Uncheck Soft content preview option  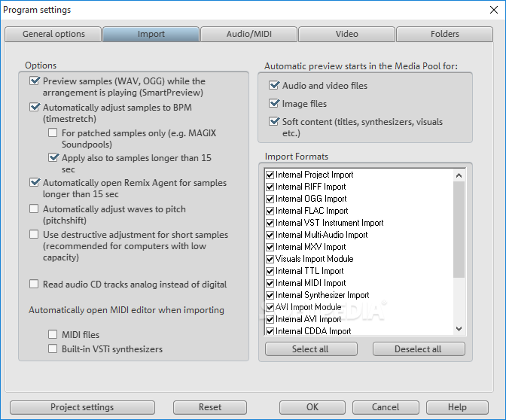click(274, 121)
